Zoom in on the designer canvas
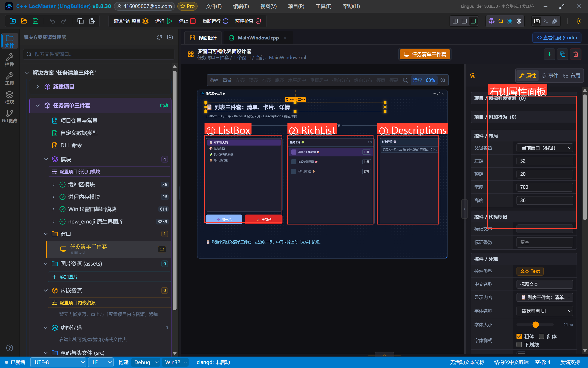588x368 pixels. pos(443,80)
